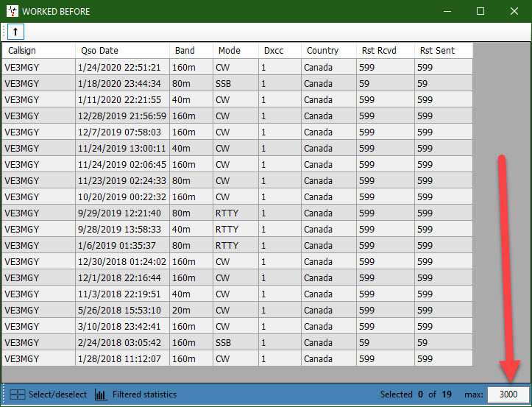
Task: Open Filtered statistics chart icon
Action: (x=100, y=394)
